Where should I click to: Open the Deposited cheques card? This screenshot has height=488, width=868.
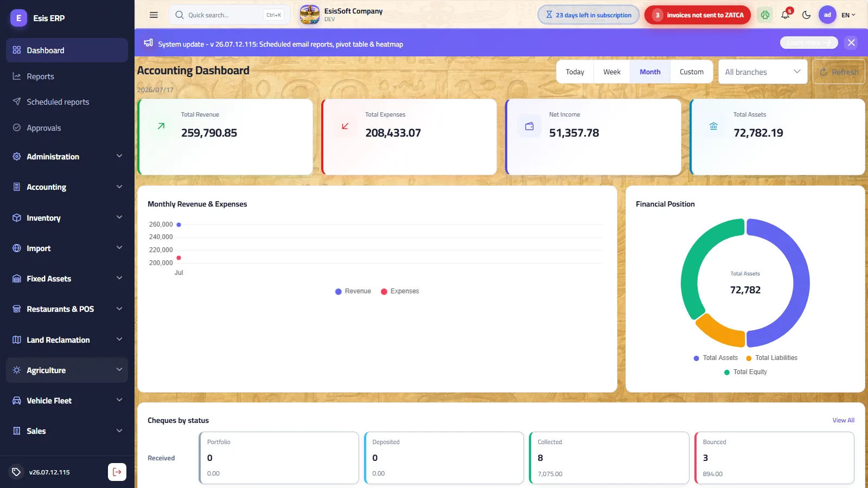pyautogui.click(x=444, y=458)
